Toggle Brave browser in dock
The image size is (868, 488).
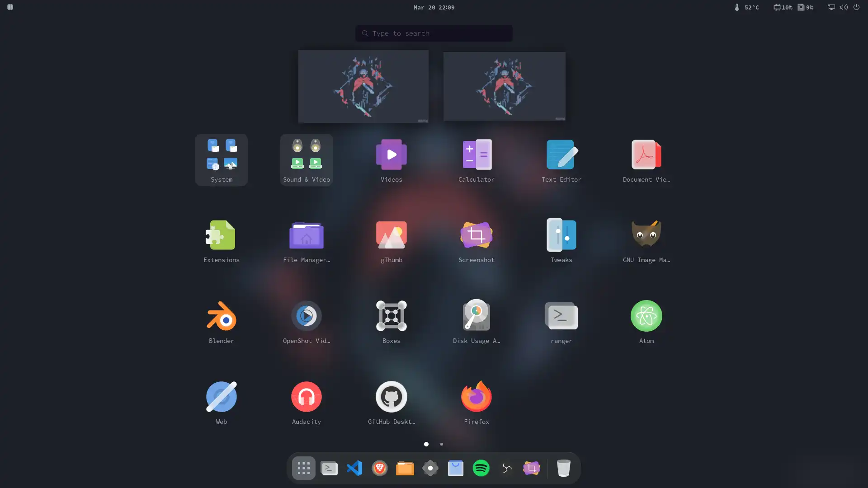click(379, 468)
